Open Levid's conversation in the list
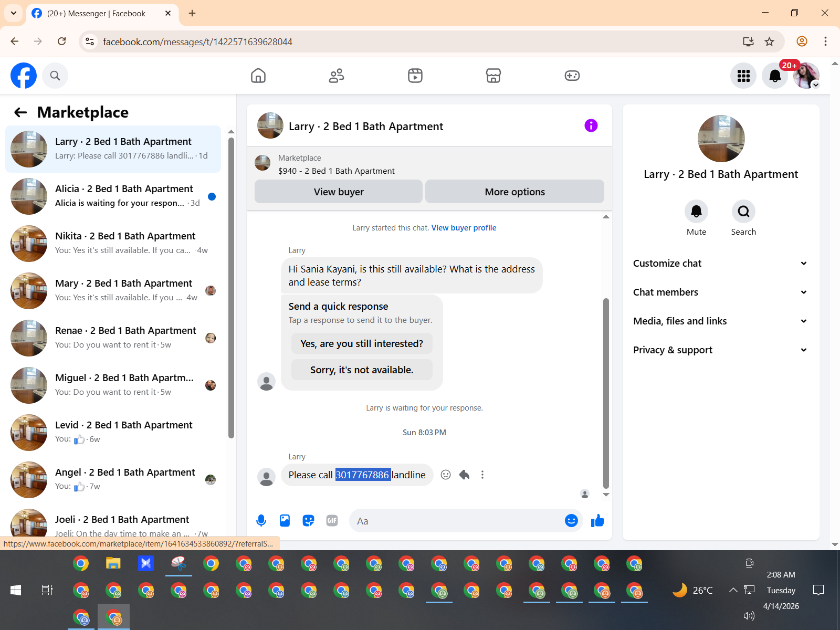Viewport: 840px width, 630px height. (113, 433)
